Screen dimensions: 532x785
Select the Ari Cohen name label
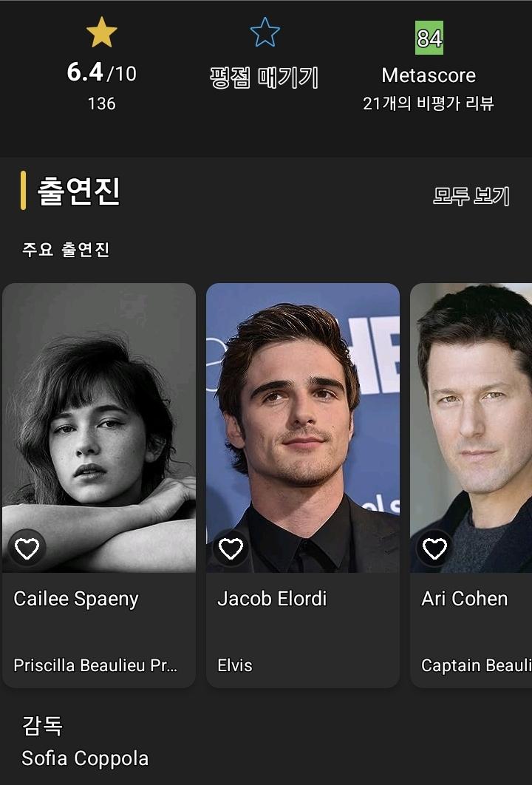pos(465,599)
